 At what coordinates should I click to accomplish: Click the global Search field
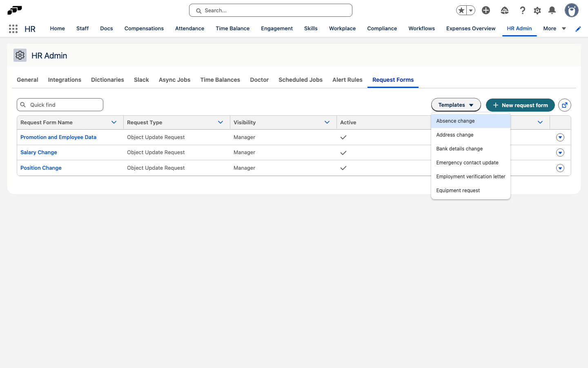271,10
